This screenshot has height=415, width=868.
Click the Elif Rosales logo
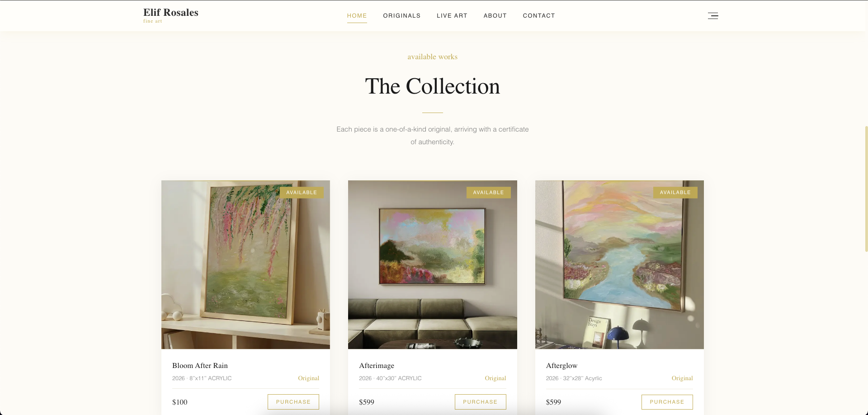point(171,15)
